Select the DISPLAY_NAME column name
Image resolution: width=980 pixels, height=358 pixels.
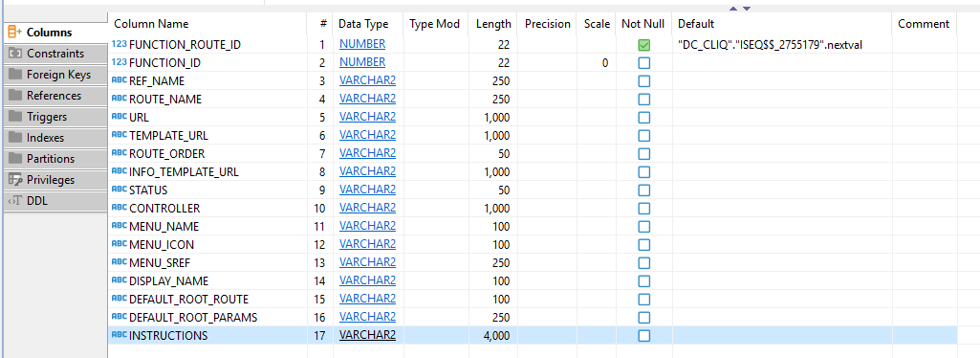[x=168, y=280]
